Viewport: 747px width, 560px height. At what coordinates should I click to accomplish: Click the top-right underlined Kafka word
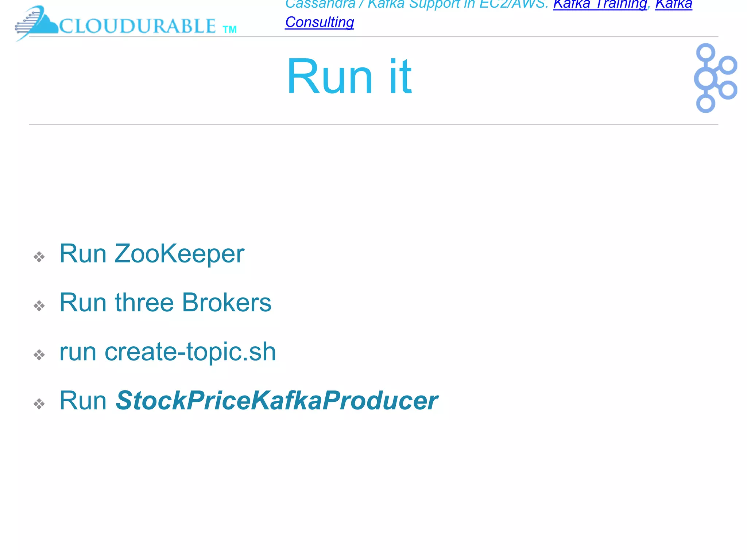point(673,4)
